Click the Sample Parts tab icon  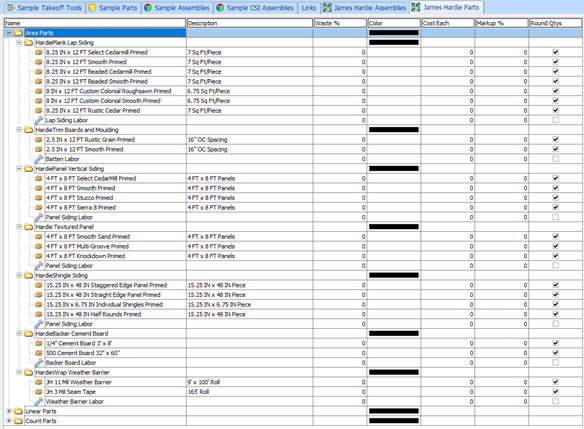pos(92,7)
